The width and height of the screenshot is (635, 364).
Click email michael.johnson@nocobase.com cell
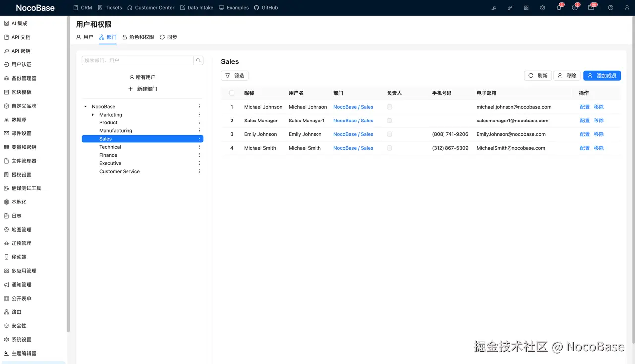click(x=514, y=107)
